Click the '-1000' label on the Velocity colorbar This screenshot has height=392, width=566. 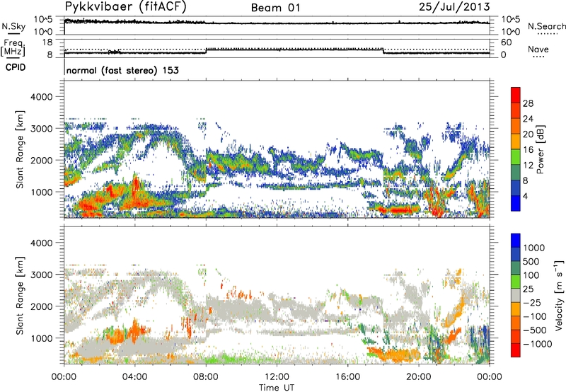(x=537, y=344)
